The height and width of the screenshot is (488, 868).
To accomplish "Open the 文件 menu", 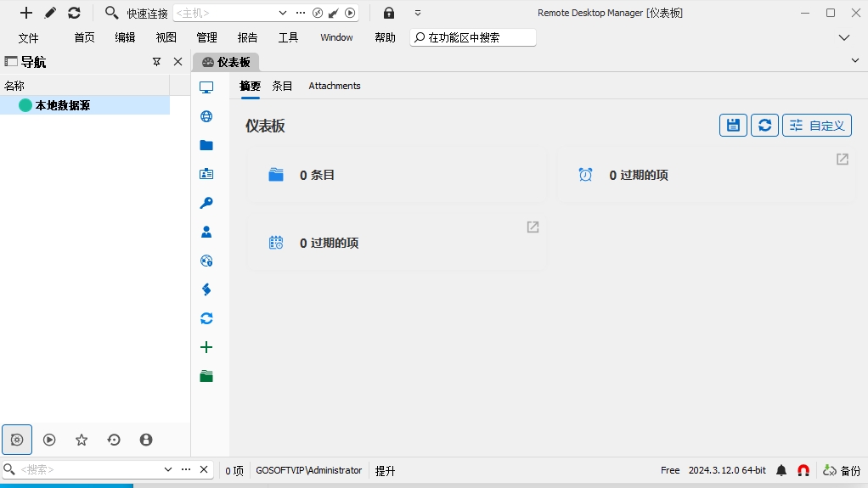I will pyautogui.click(x=28, y=37).
